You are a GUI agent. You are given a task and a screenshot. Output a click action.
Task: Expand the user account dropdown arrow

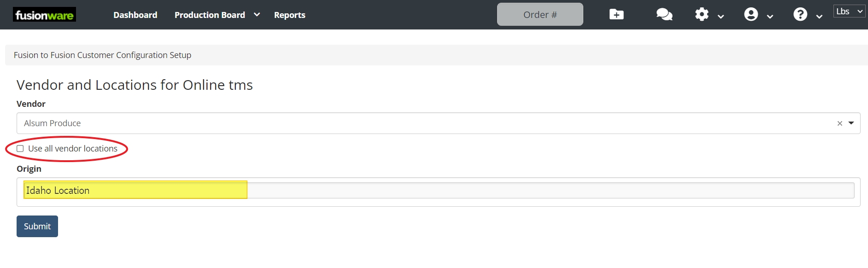tap(770, 17)
